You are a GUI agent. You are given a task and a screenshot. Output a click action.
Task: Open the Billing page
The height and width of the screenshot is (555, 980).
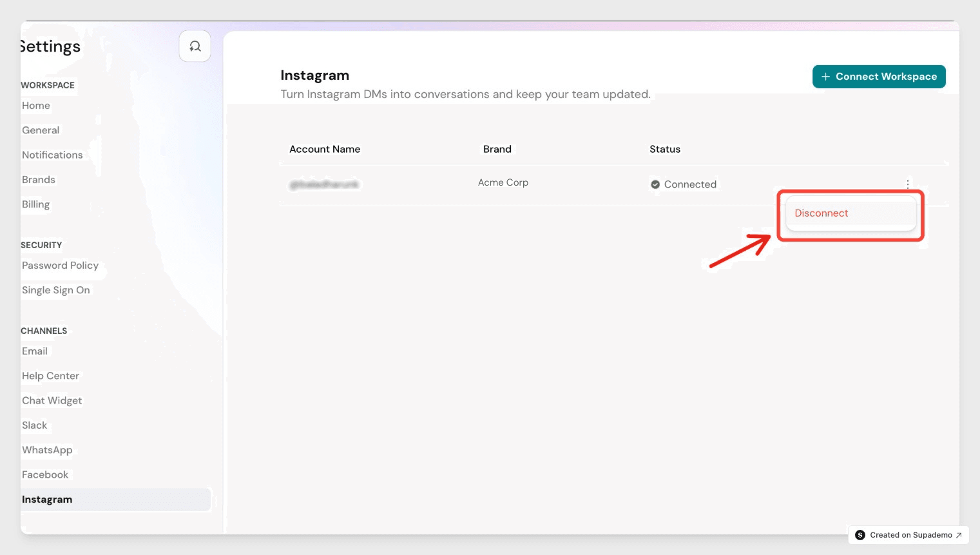tap(35, 204)
